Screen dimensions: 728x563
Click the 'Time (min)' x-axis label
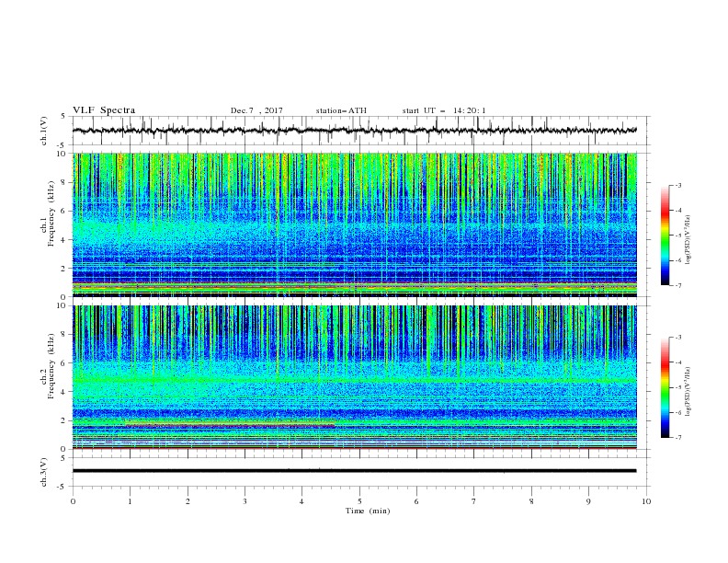pyautogui.click(x=368, y=511)
